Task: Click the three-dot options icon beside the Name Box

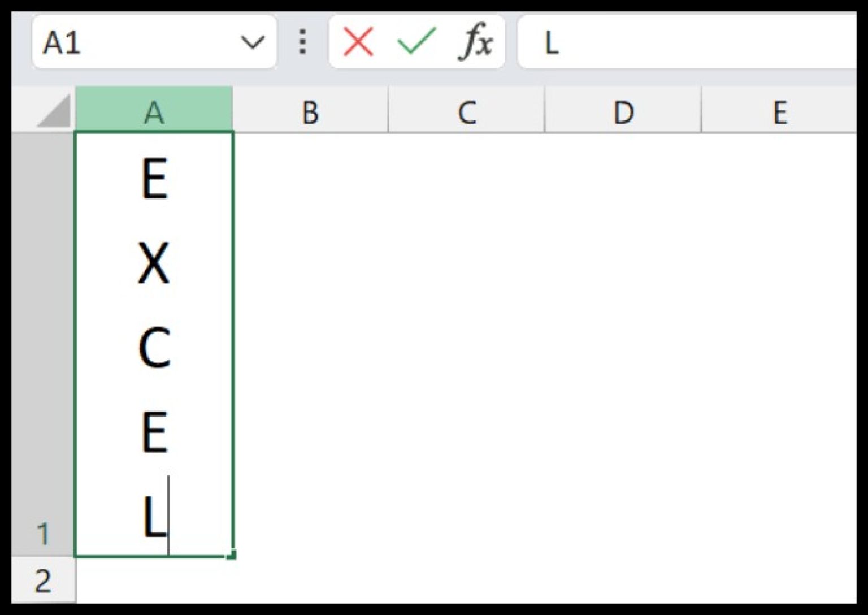Action: [302, 42]
